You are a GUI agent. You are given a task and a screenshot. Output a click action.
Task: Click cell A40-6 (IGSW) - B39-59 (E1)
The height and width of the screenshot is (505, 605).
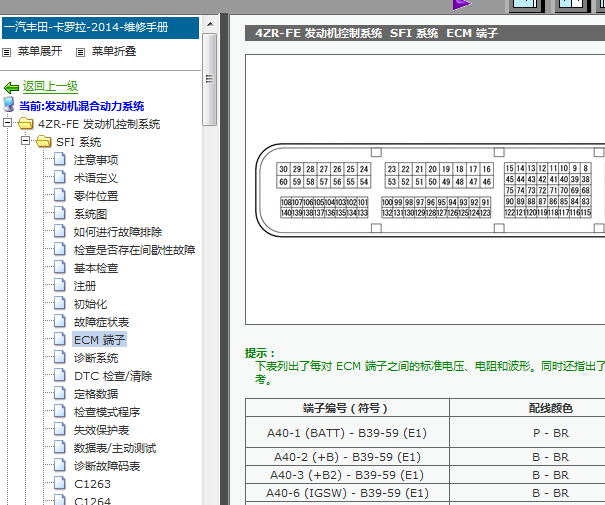347,493
